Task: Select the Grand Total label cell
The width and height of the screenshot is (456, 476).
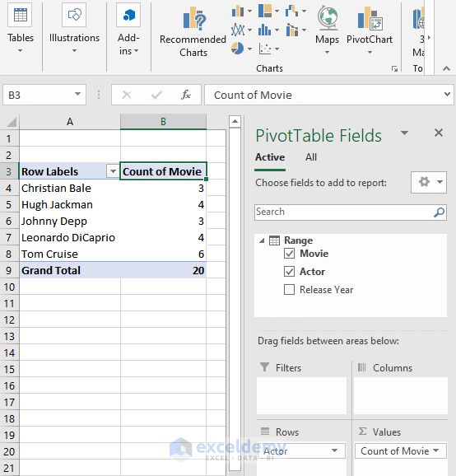Action: (70, 270)
